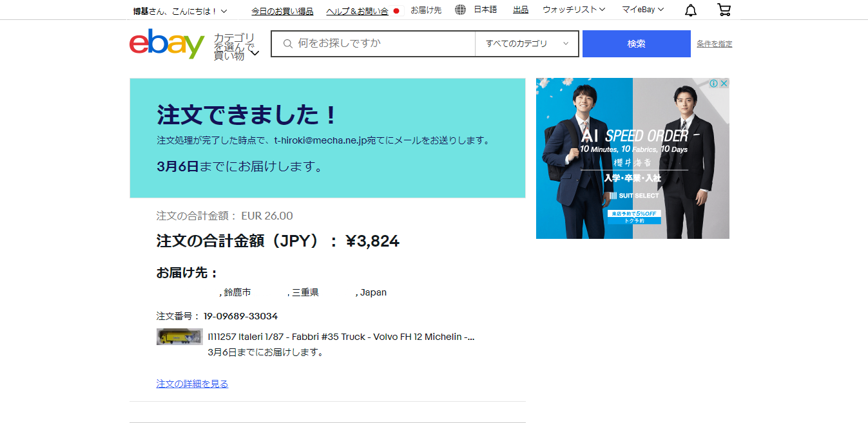Screen dimensions: 868x423
Task: Open the user account greeting menu
Action: click(180, 11)
